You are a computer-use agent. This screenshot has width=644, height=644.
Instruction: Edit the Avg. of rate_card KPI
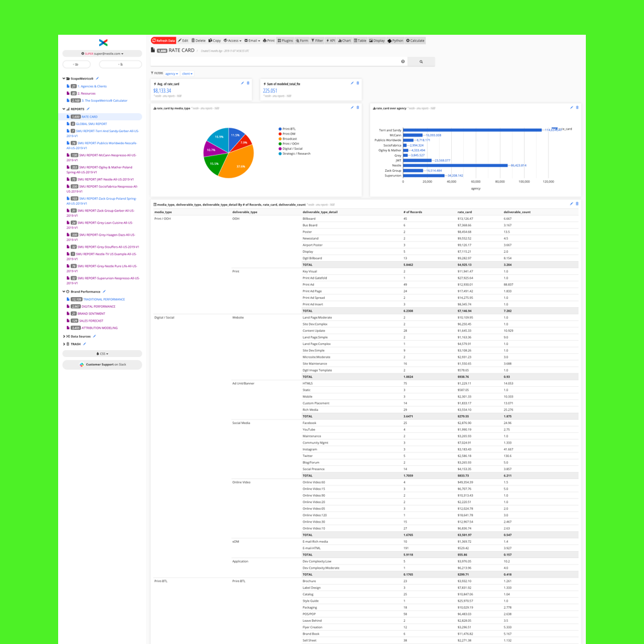242,83
